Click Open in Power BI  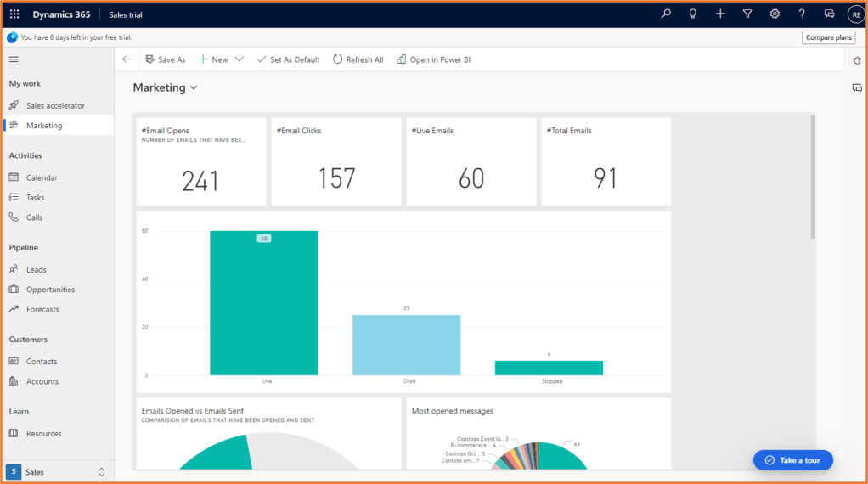(x=433, y=59)
